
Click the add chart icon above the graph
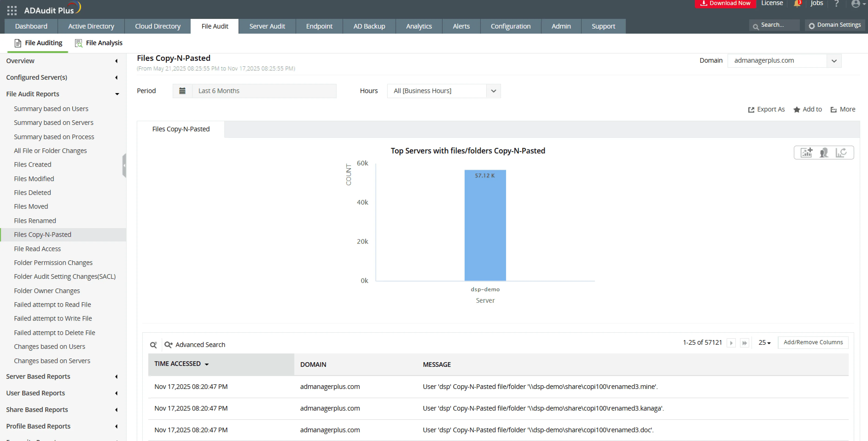point(806,153)
